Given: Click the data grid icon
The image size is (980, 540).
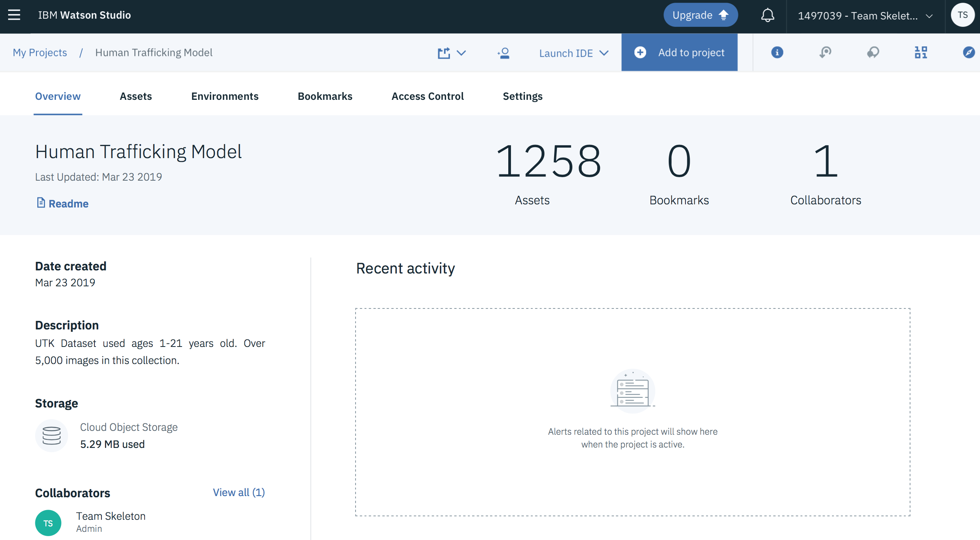Looking at the screenshot, I should 921,52.
